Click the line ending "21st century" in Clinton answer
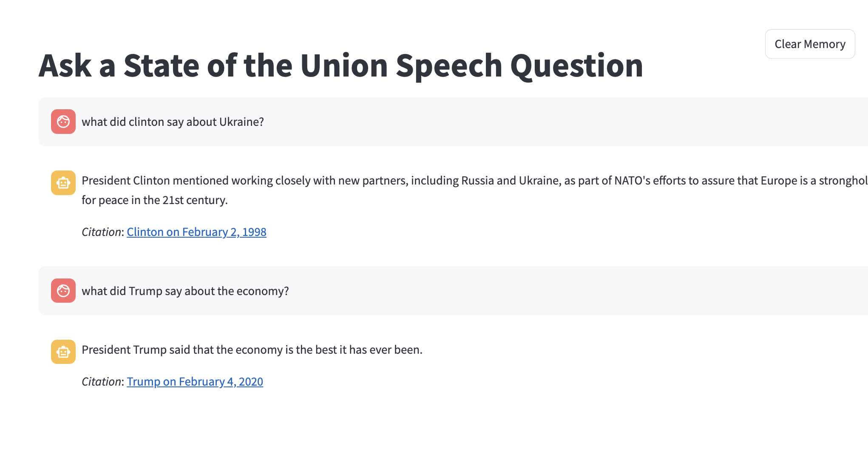Viewport: 868px width, 460px height. pyautogui.click(x=154, y=200)
